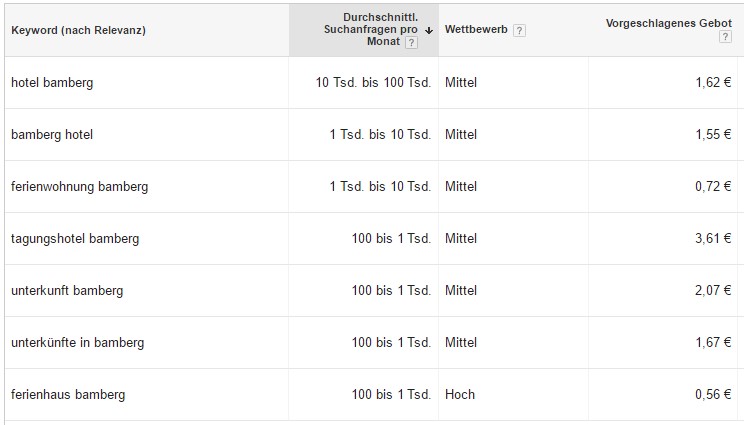
Task: Open help icon for Durchschnittl. Suchanfragen column
Action: coord(411,43)
